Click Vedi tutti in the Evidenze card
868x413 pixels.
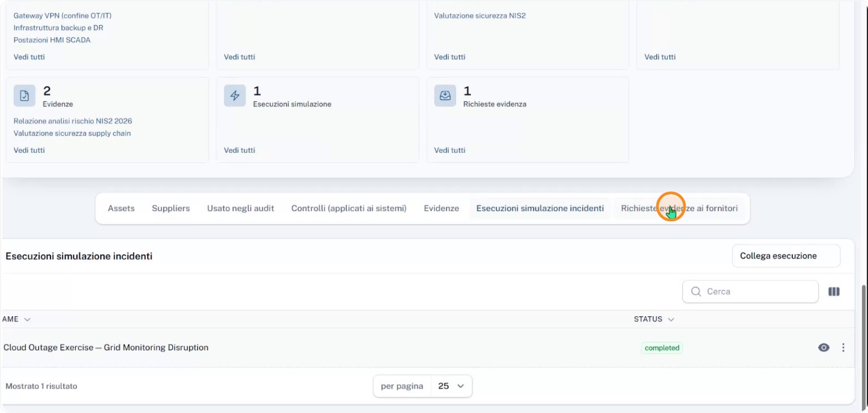coord(29,150)
